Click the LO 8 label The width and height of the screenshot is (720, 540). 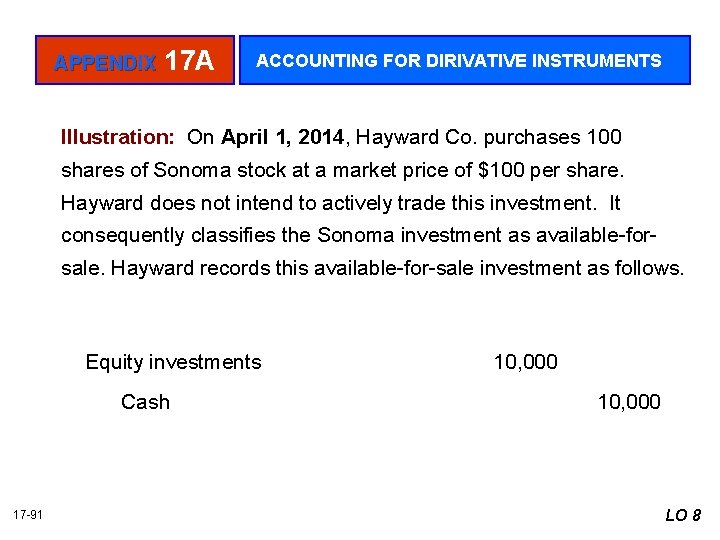683,515
